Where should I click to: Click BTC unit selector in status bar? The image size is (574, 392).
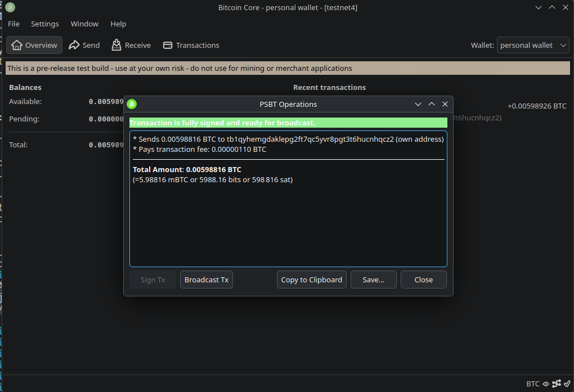pyautogui.click(x=532, y=384)
